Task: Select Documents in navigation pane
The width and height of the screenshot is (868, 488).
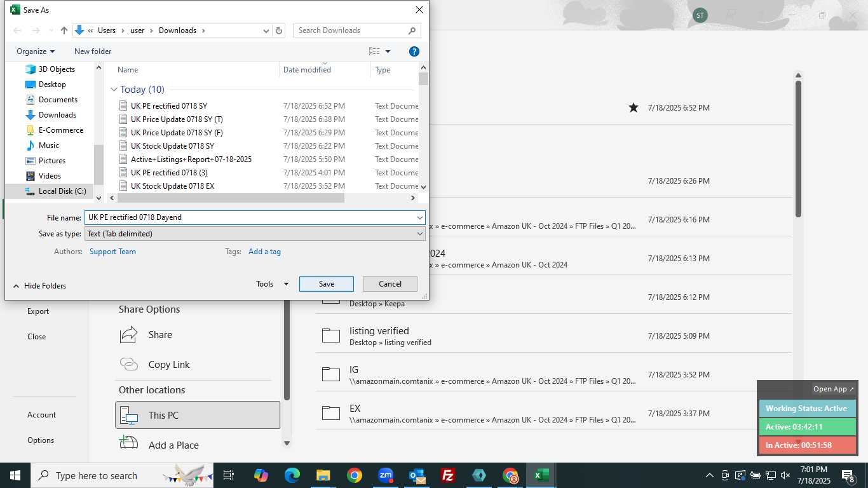Action: 58,100
